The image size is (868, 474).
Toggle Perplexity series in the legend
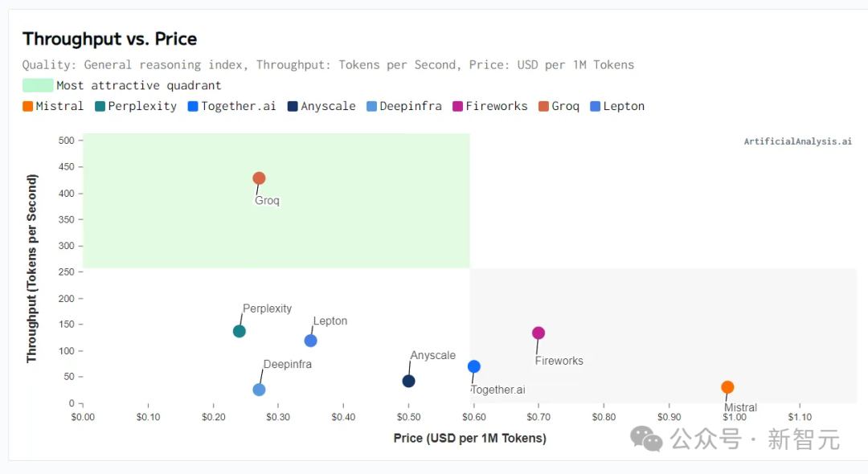click(x=136, y=106)
